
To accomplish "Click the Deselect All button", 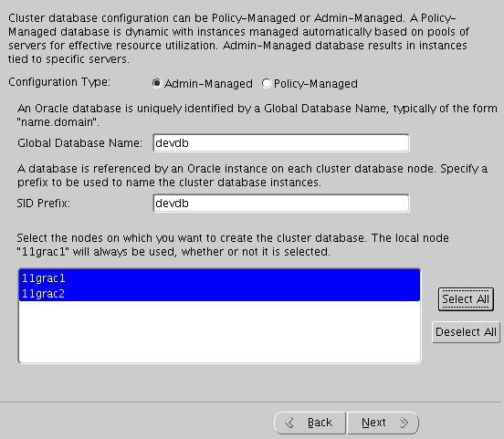I will tap(466, 332).
